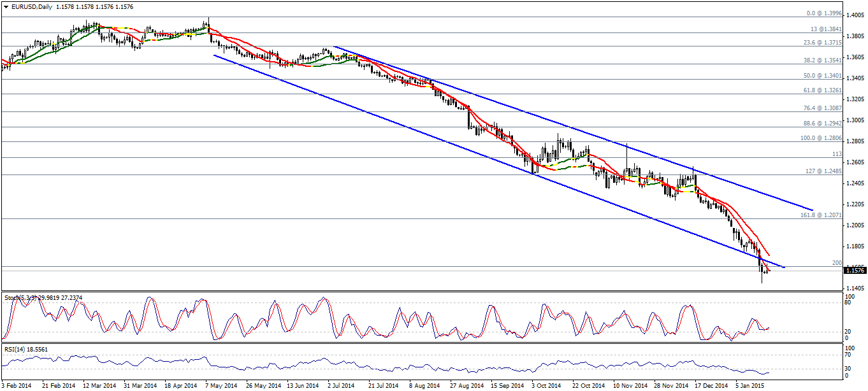Click the 17 Dec 2014 date label
868x391 pixels.
(711, 385)
